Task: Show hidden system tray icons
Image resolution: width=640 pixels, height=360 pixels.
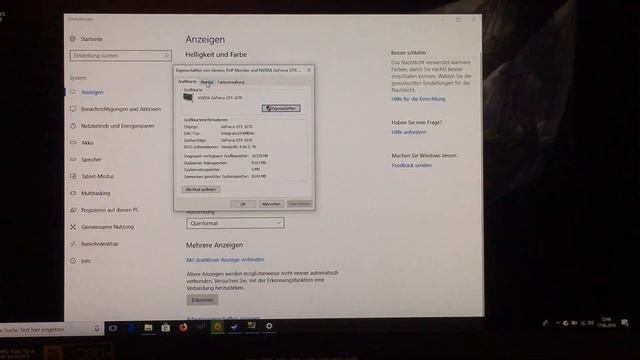Action: tap(557, 322)
